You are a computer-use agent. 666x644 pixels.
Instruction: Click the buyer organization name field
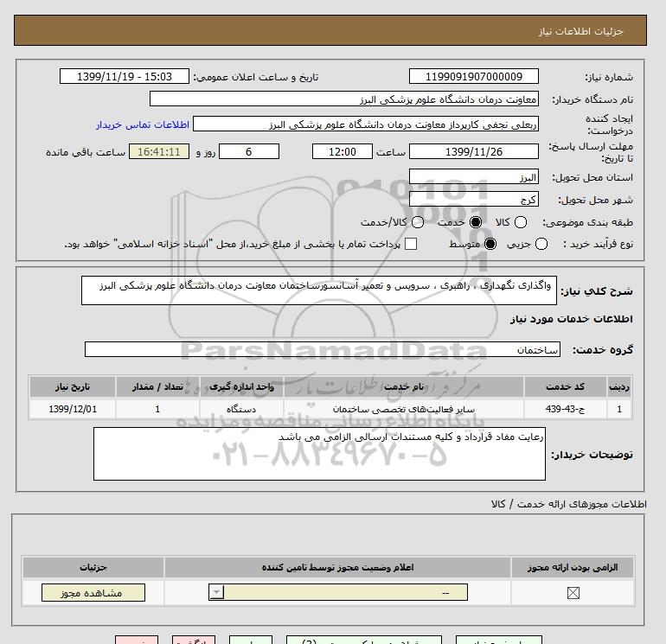[344, 99]
